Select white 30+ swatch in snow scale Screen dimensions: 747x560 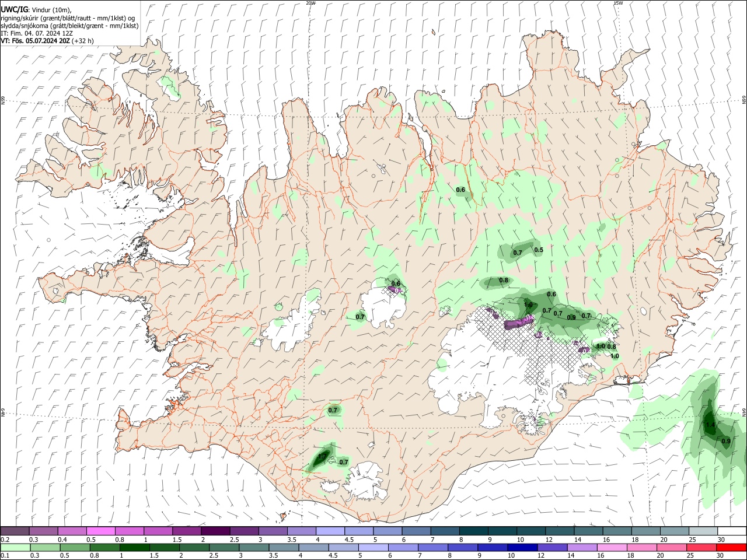[x=731, y=531]
